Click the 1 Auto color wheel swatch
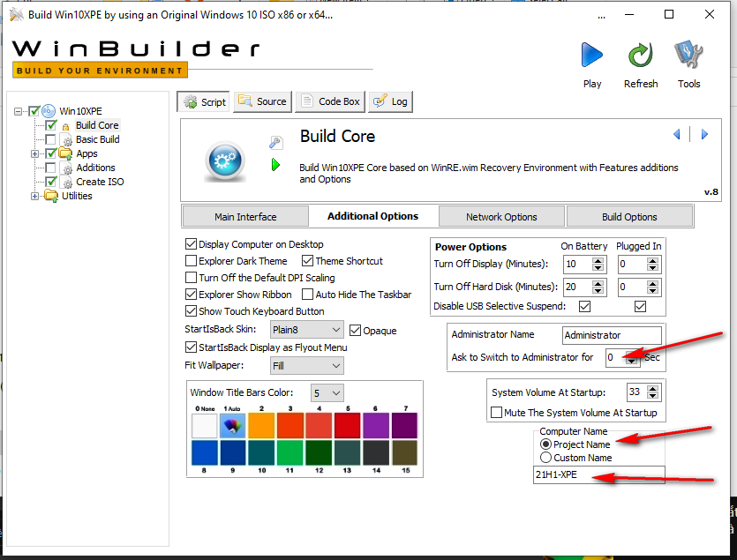This screenshot has height=560, width=737. pyautogui.click(x=233, y=425)
